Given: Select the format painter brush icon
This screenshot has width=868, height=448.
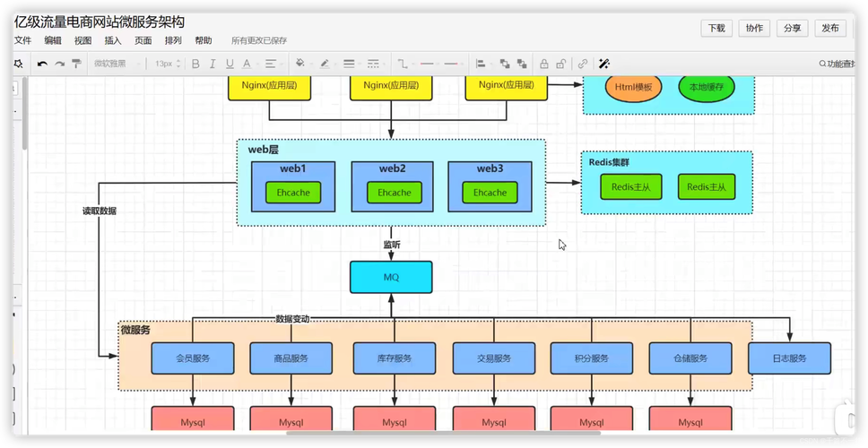Looking at the screenshot, I should click(x=76, y=65).
